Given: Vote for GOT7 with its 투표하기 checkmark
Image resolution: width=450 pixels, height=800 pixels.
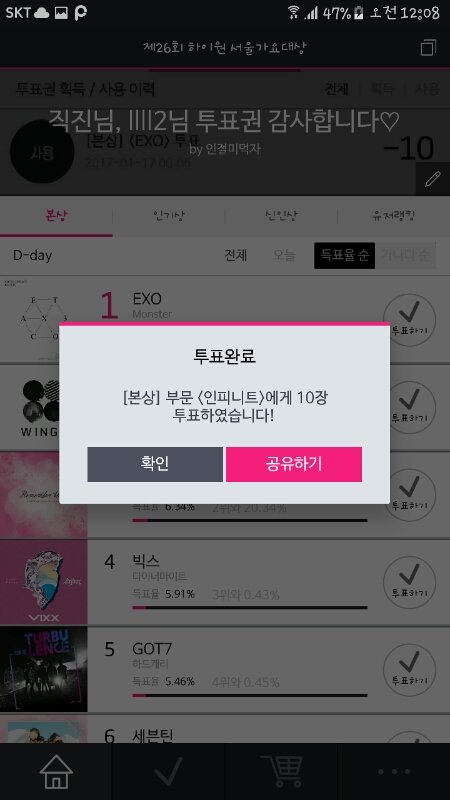Looking at the screenshot, I should point(409,670).
